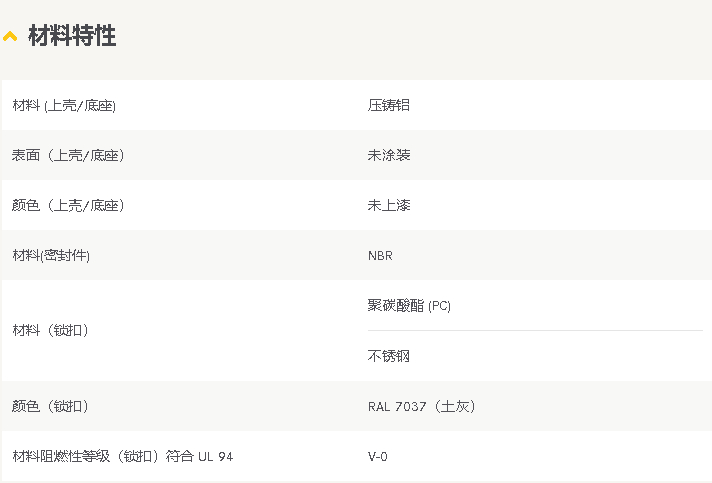Select the 表面（上壳/底座）row label

coord(68,155)
